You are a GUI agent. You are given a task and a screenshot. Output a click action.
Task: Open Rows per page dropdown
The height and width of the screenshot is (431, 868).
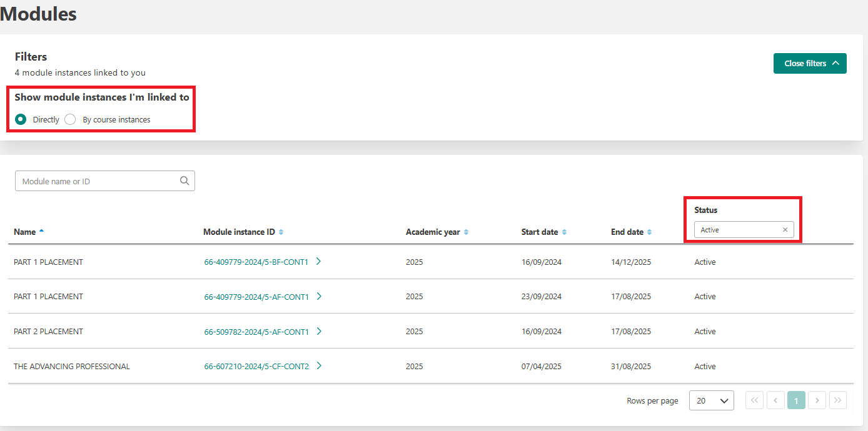coord(712,400)
